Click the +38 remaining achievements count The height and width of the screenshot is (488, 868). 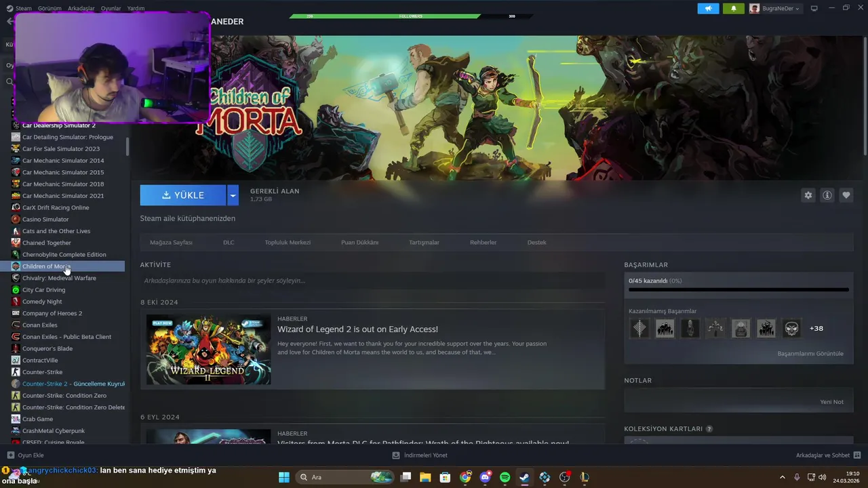(816, 329)
